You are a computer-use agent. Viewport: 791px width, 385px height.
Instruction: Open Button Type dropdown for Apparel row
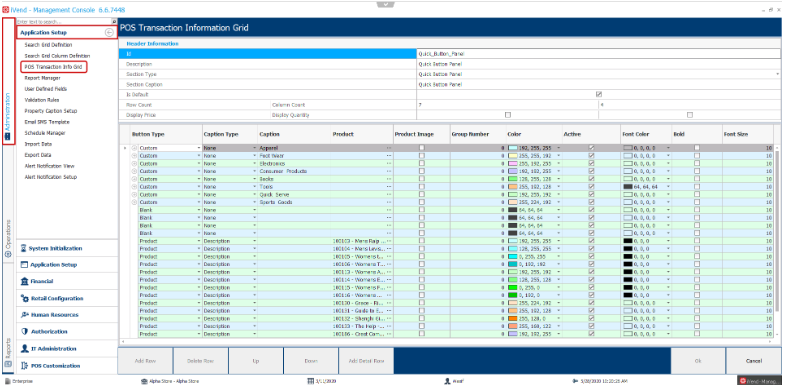coord(199,148)
